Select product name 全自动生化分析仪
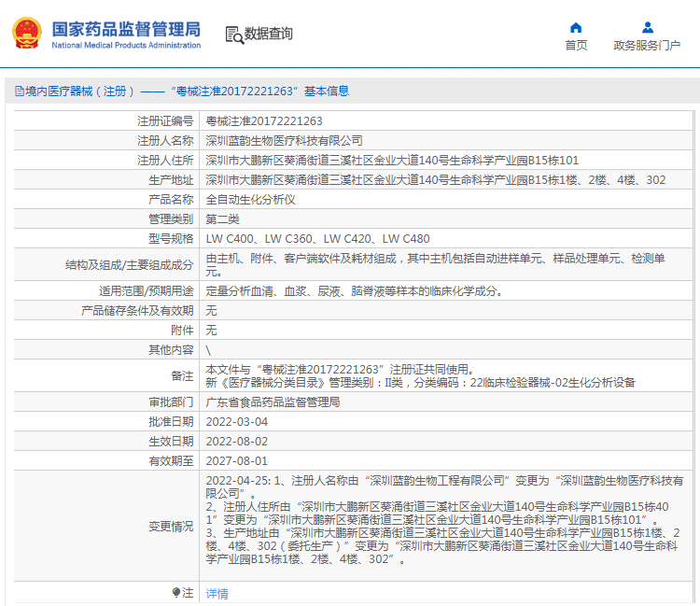Screen dimensions: 700x606 pos(250,200)
